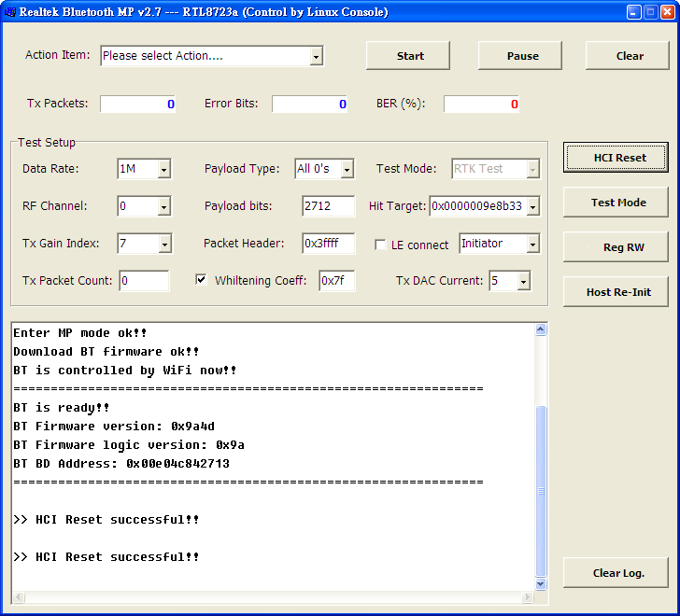This screenshot has height=616, width=680.
Task: Click the Clear button
Action: (x=628, y=56)
